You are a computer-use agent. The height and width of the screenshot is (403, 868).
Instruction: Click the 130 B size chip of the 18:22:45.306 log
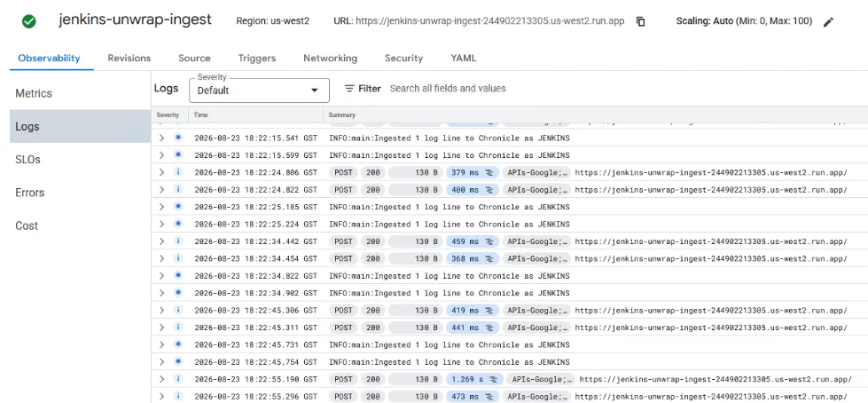point(415,311)
